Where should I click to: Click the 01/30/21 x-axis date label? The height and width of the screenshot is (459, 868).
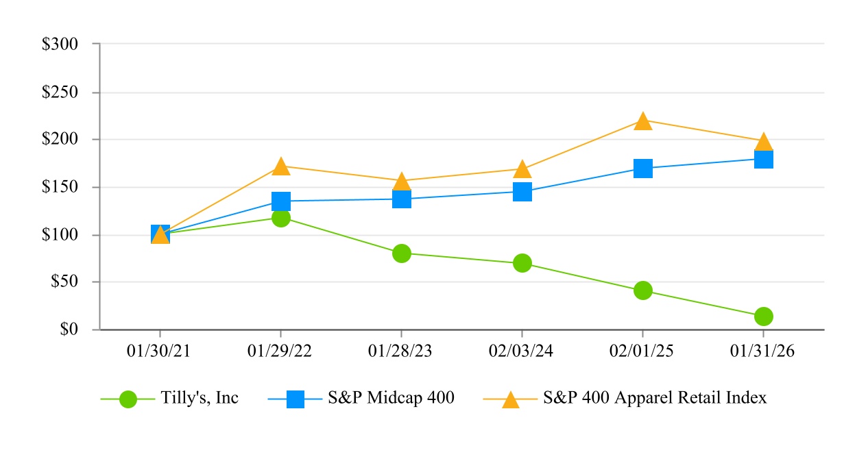pyautogui.click(x=160, y=350)
